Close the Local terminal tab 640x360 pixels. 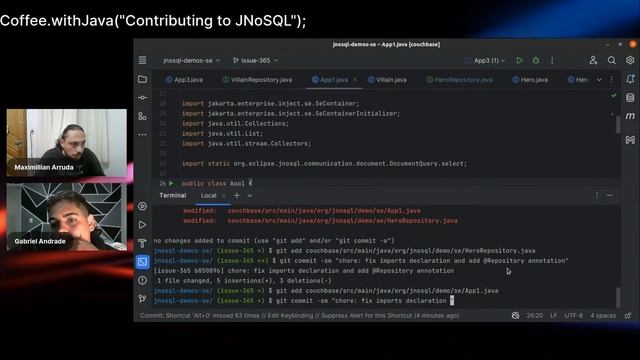point(223,196)
